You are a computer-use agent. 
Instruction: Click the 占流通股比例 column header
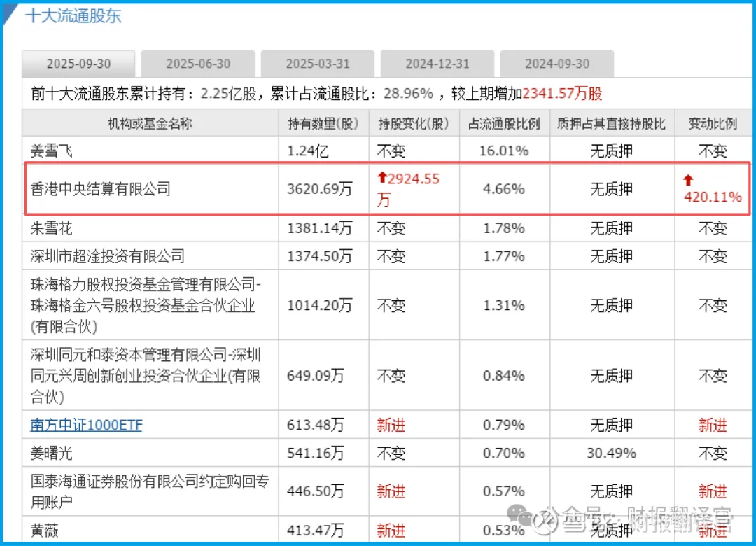coord(504,123)
